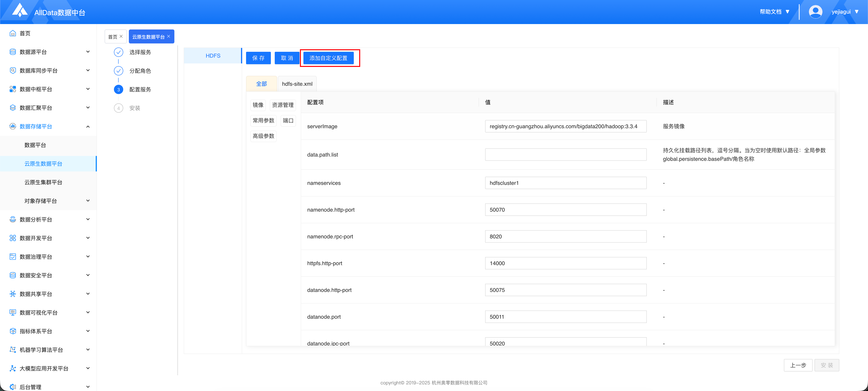Click the 数据中枢平台 sidebar icon

tap(13, 89)
